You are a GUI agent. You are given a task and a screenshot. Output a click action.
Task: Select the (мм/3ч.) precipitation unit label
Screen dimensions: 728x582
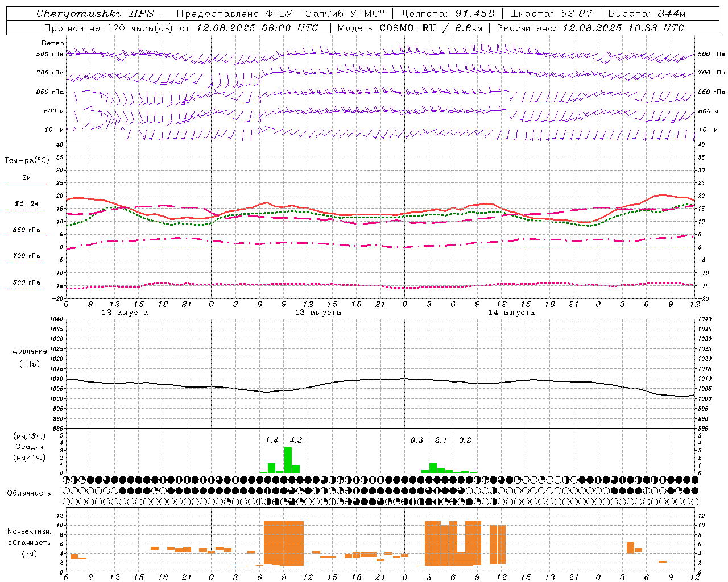tap(30, 436)
